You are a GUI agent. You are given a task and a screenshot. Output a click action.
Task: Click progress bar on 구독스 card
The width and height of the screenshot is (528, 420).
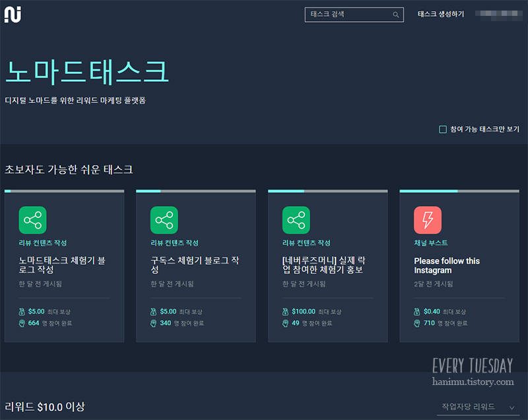(195, 191)
